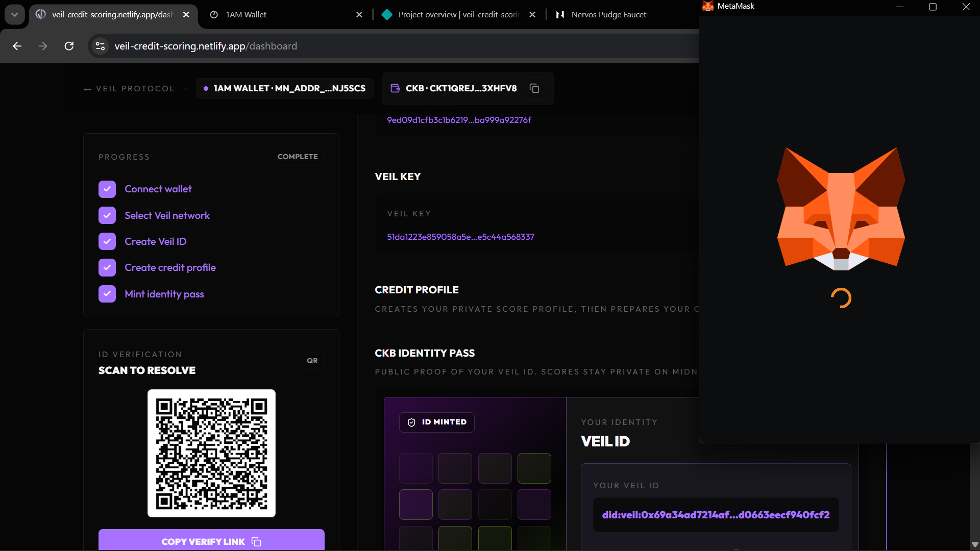The image size is (980, 551).
Task: Go forward in browser history
Action: [x=43, y=46]
